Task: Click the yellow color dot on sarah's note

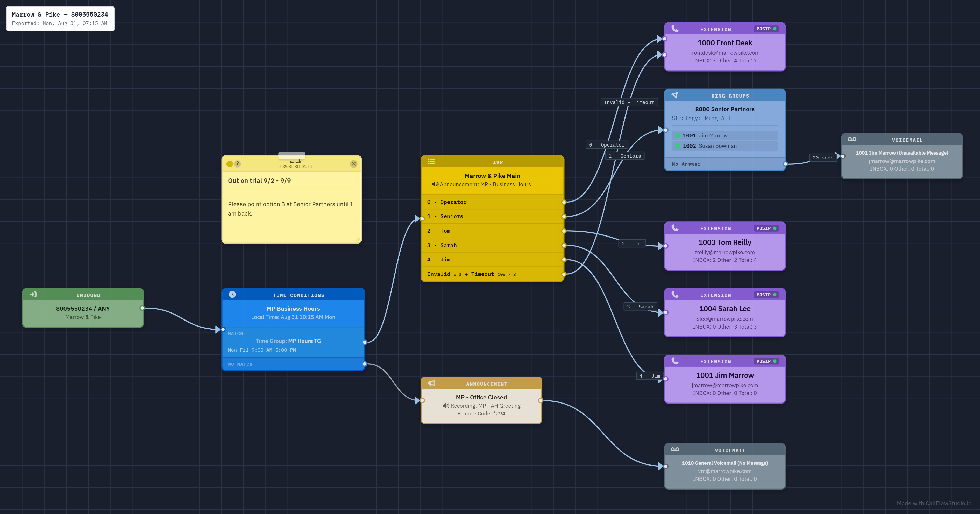Action: coord(230,164)
